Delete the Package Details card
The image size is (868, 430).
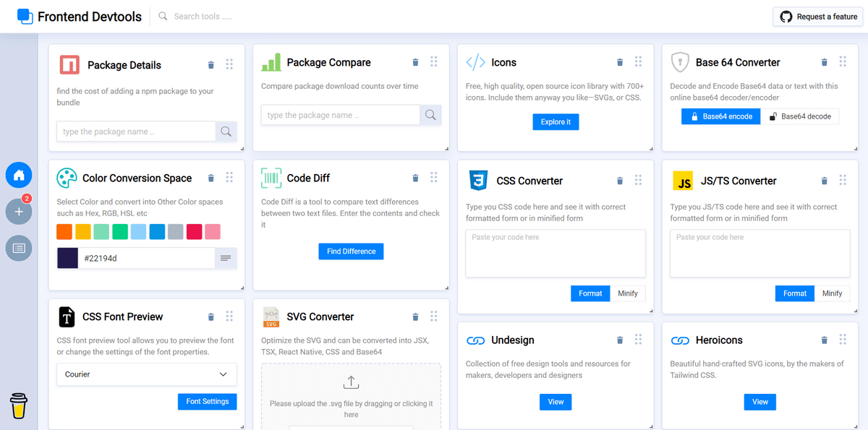(211, 65)
